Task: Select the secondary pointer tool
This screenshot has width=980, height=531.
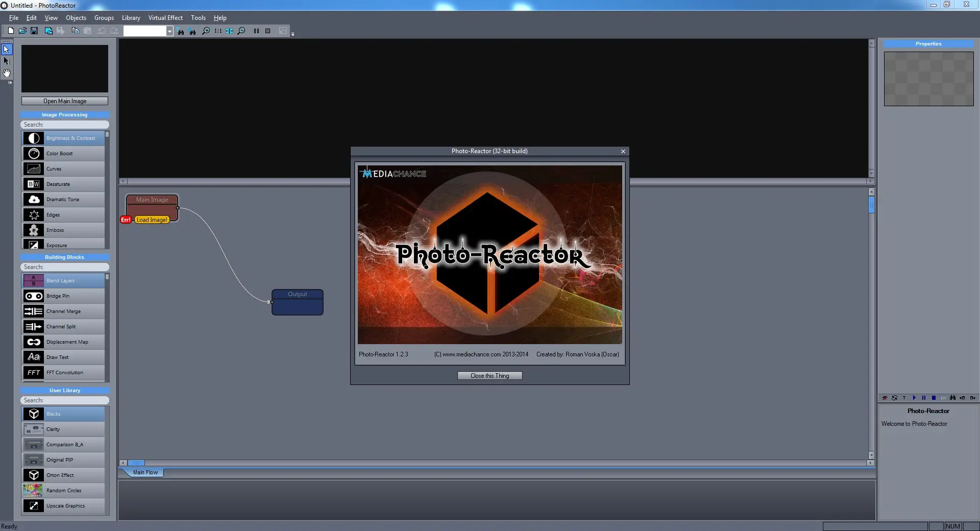Action: (7, 61)
